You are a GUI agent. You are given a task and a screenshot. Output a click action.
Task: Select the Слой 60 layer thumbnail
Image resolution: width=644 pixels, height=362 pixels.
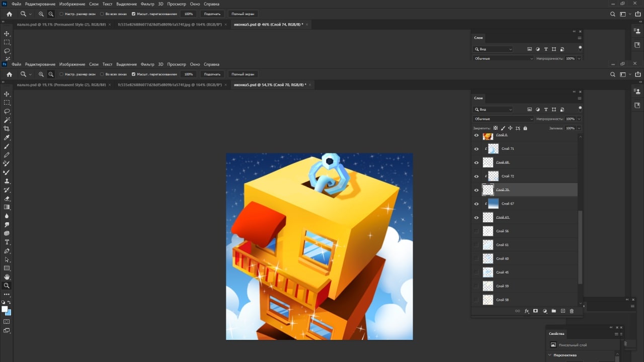pyautogui.click(x=488, y=258)
